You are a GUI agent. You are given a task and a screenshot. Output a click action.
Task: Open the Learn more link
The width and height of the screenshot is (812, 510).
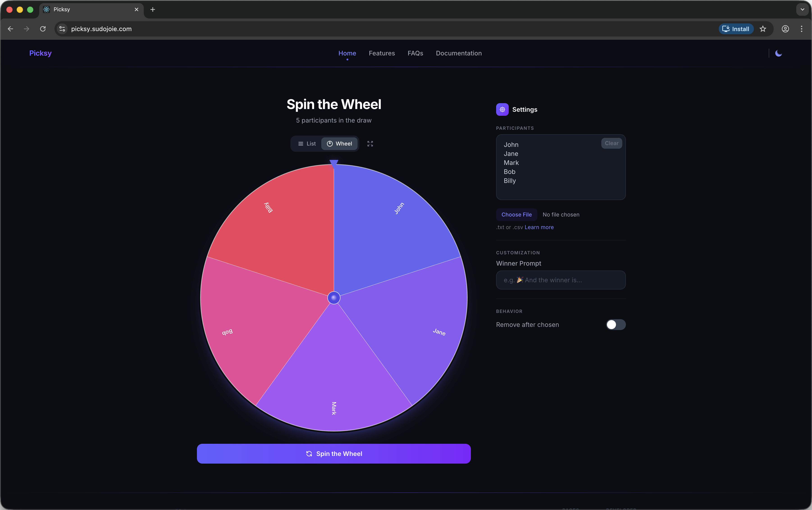pyautogui.click(x=539, y=227)
